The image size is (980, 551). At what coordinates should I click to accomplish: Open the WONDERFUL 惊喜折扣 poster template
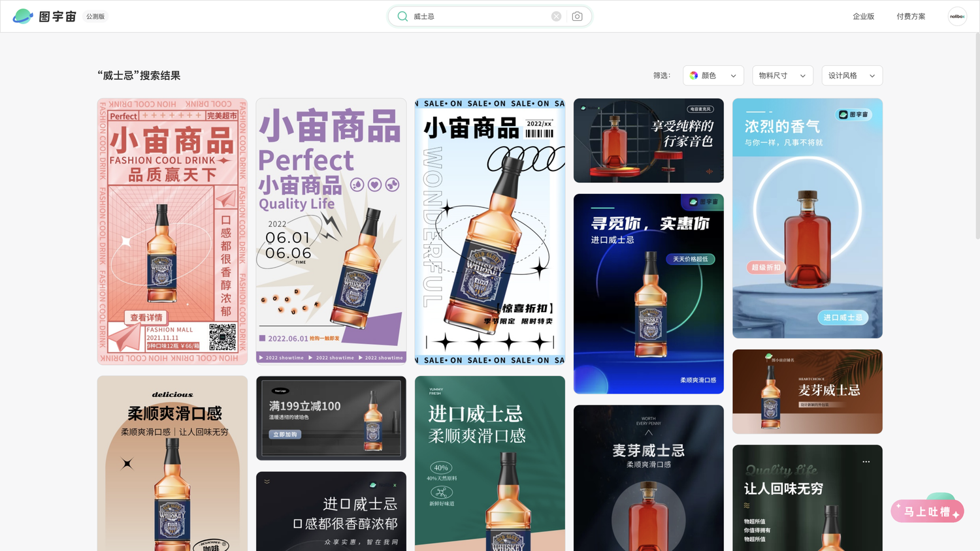[490, 232]
